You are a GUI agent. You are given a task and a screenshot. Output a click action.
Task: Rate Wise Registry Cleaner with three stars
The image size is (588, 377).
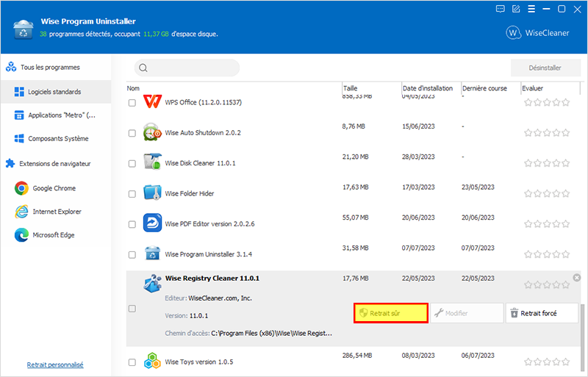(x=547, y=284)
